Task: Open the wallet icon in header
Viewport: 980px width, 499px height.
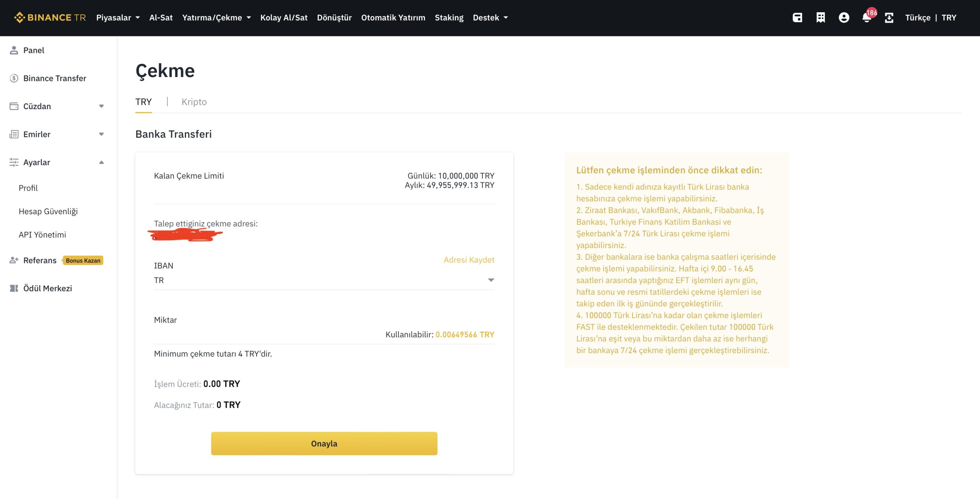Action: coord(797,18)
